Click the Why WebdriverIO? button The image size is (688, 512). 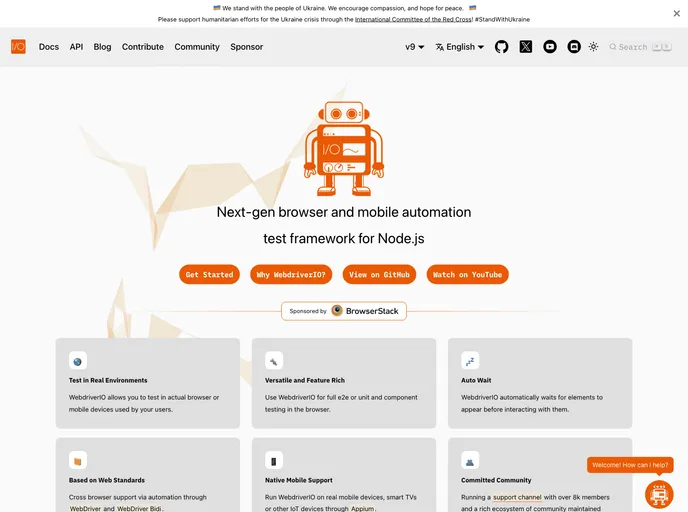[291, 275]
